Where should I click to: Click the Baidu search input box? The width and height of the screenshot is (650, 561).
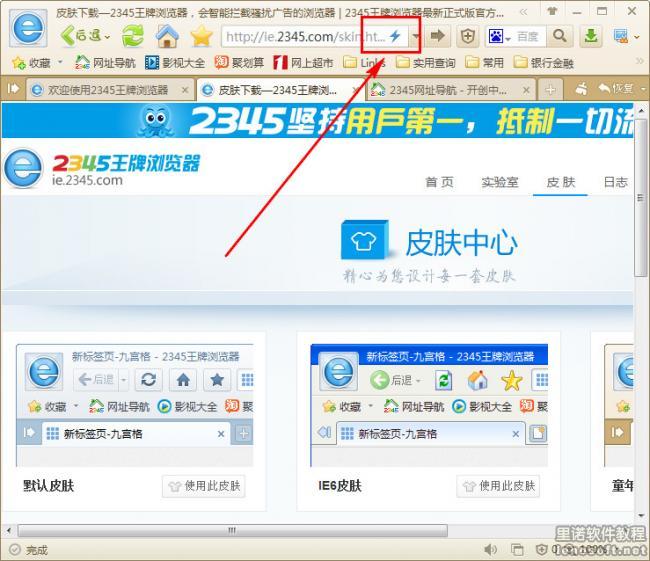click(529, 37)
